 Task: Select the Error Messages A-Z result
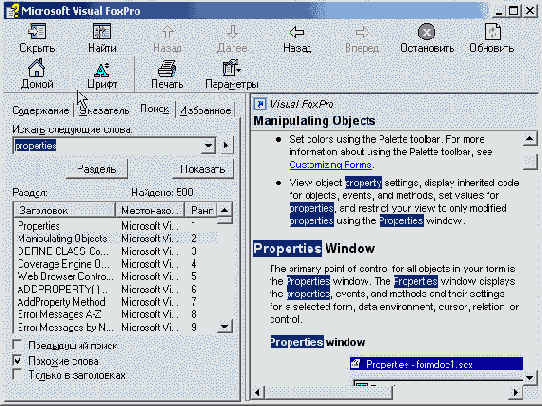click(116, 314)
